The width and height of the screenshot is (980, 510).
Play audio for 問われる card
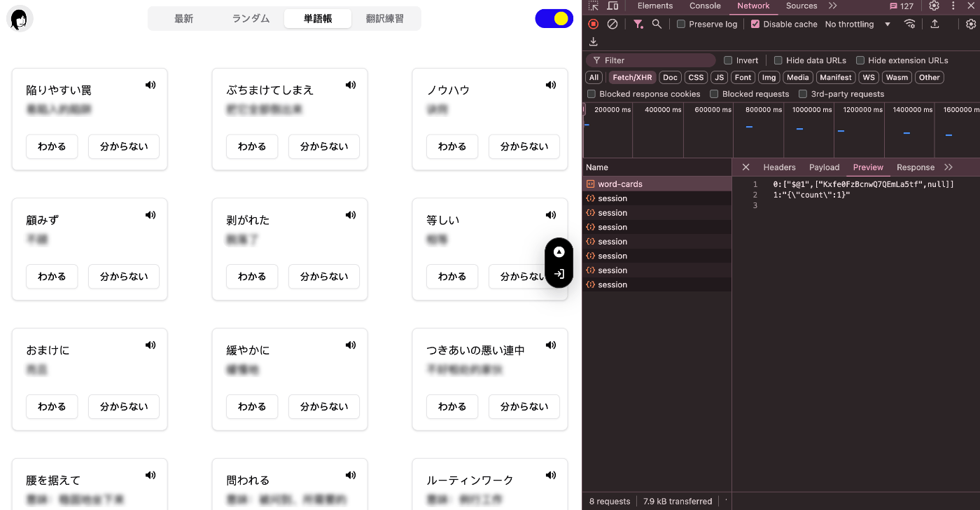pos(351,476)
